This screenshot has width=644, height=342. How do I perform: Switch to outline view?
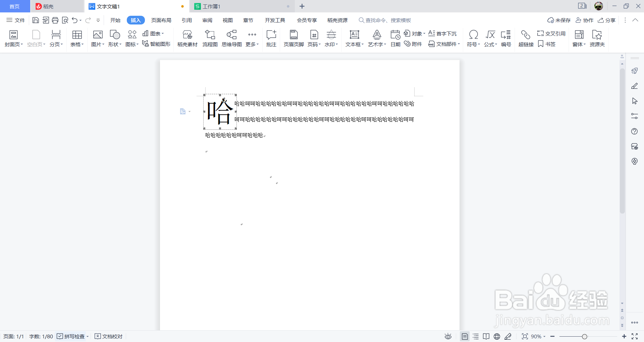[x=476, y=336]
